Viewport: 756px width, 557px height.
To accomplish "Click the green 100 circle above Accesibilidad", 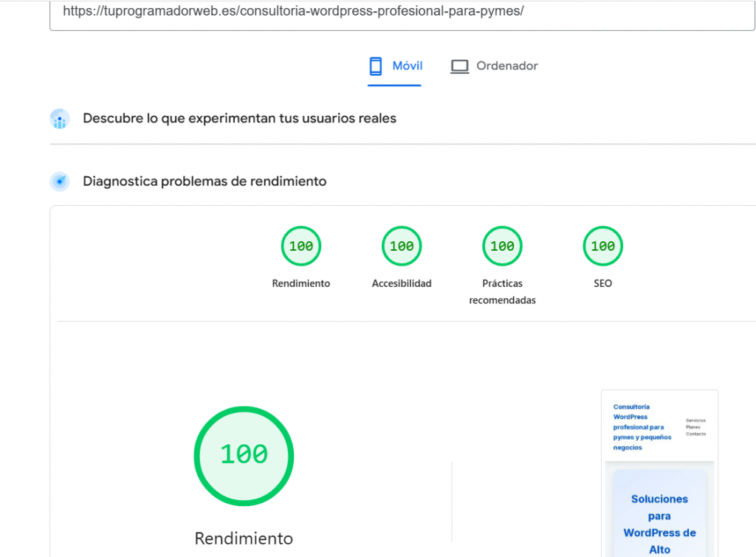I will click(402, 246).
